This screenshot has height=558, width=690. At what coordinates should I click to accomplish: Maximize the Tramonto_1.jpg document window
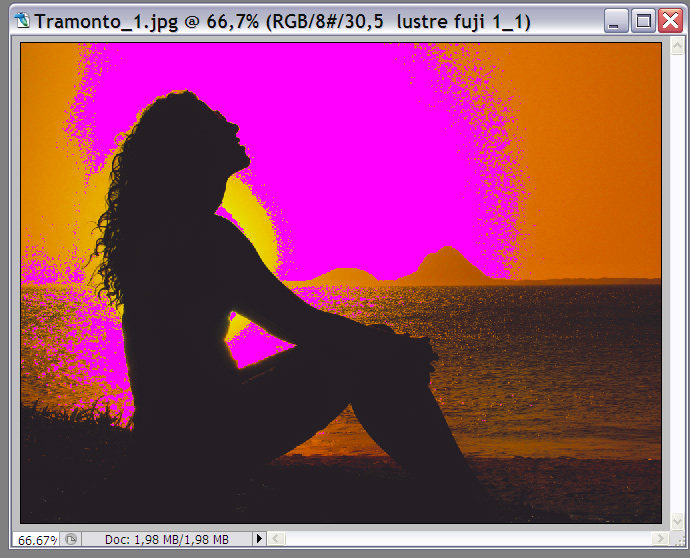pyautogui.click(x=644, y=20)
